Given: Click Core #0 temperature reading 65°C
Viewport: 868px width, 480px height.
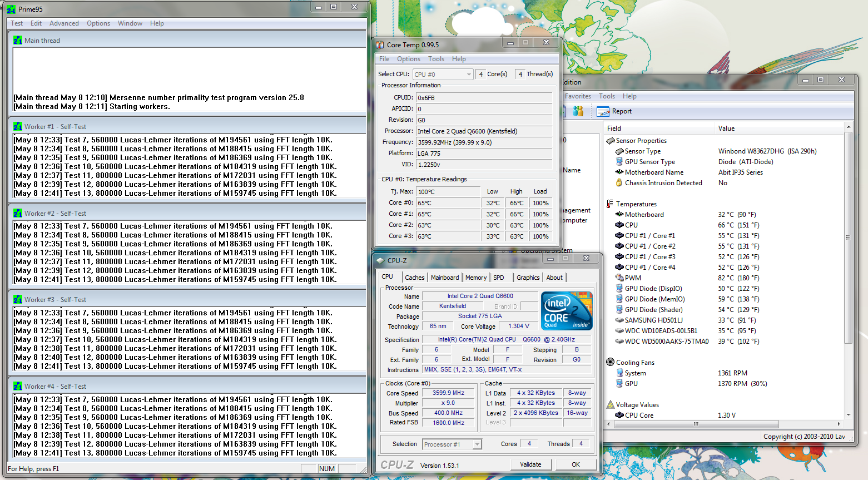Looking at the screenshot, I should [x=448, y=202].
